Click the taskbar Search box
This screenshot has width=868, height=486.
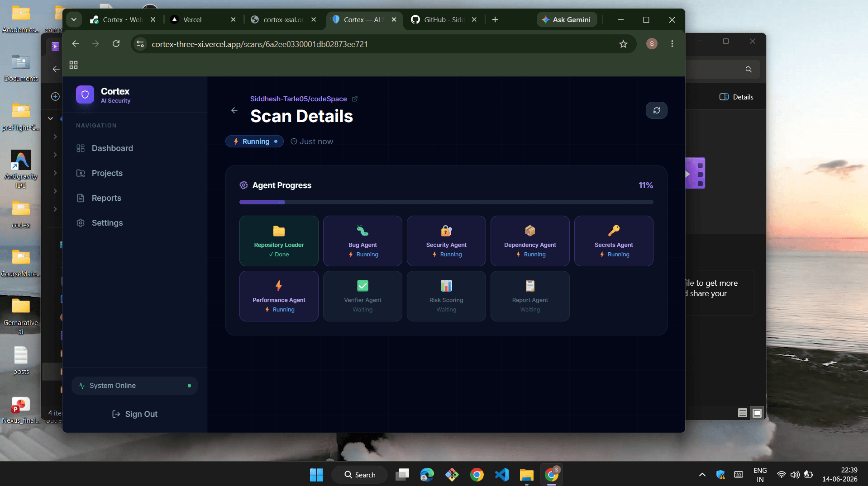point(360,475)
